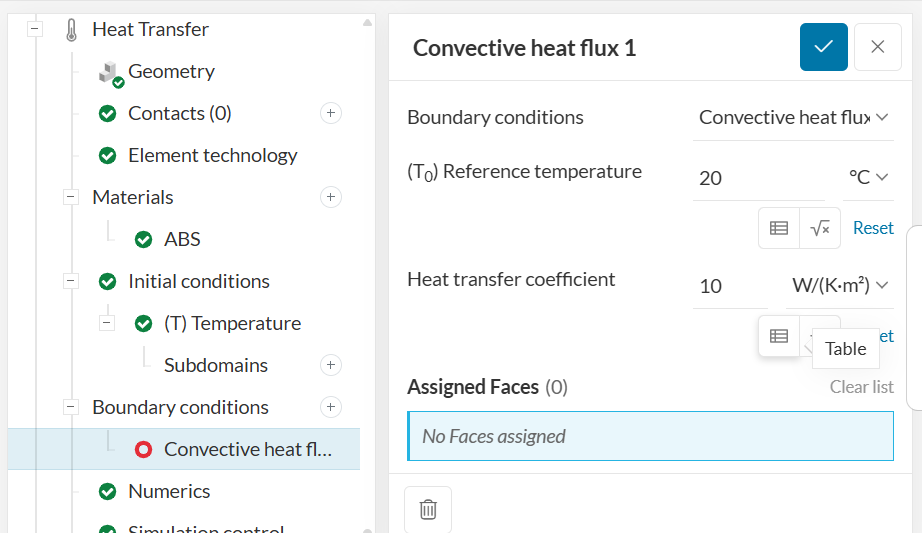
Task: Edit the heat transfer coefficient field
Action: [730, 286]
